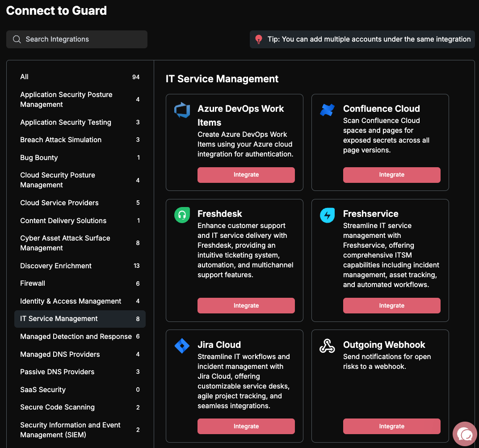Open Identity & Access Management category
This screenshot has width=479, height=448.
point(80,301)
